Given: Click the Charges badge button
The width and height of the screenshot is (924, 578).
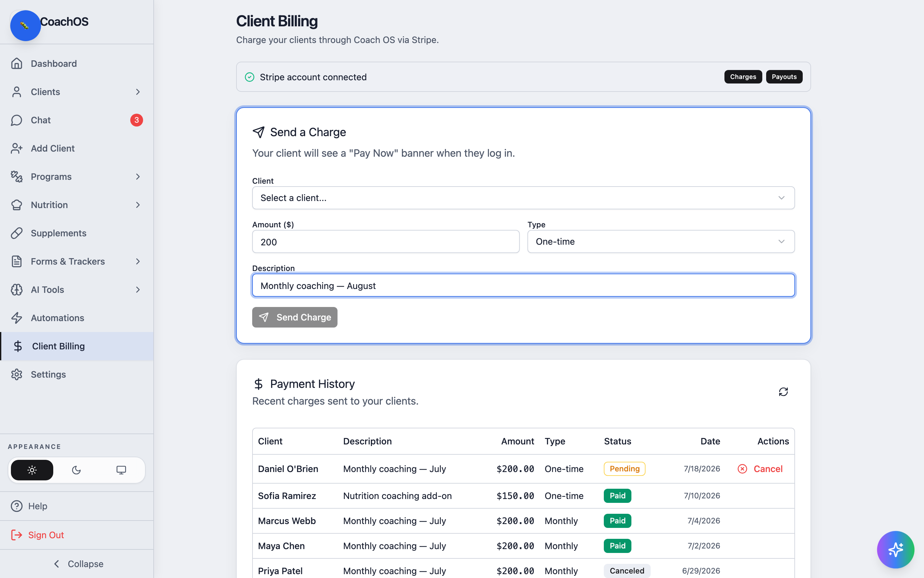Looking at the screenshot, I should click(743, 77).
